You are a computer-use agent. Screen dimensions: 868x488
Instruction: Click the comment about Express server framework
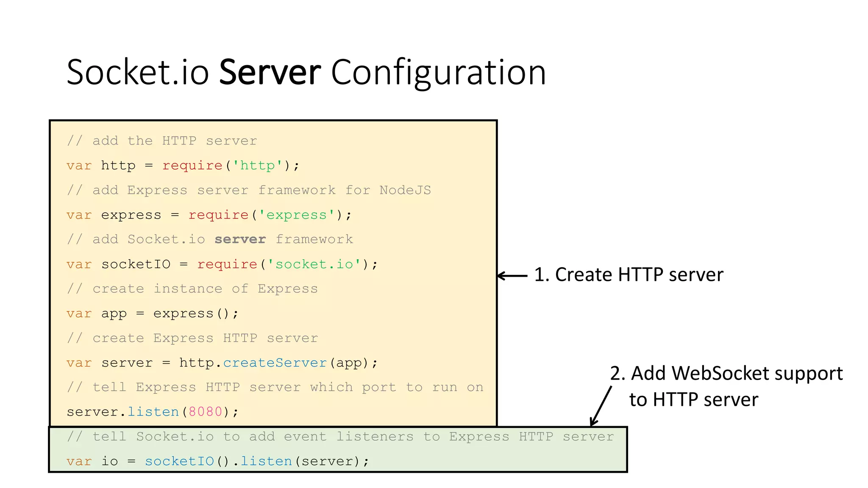[x=249, y=190]
